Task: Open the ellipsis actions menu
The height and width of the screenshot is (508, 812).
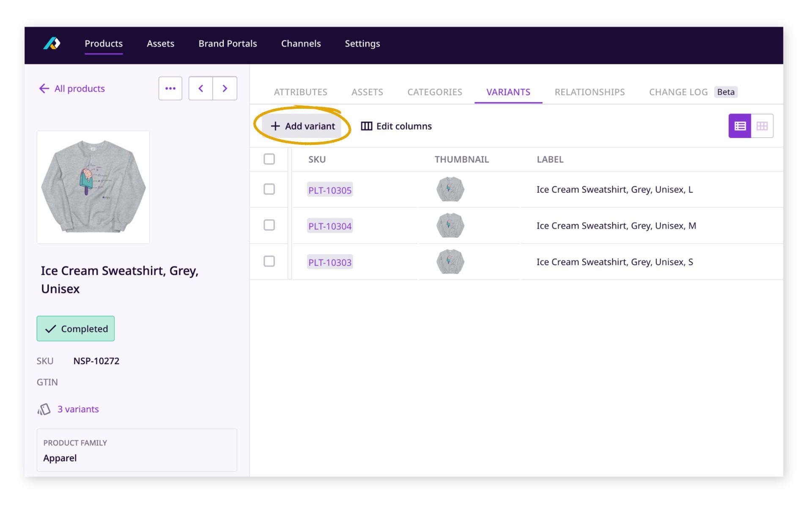Action: [170, 88]
